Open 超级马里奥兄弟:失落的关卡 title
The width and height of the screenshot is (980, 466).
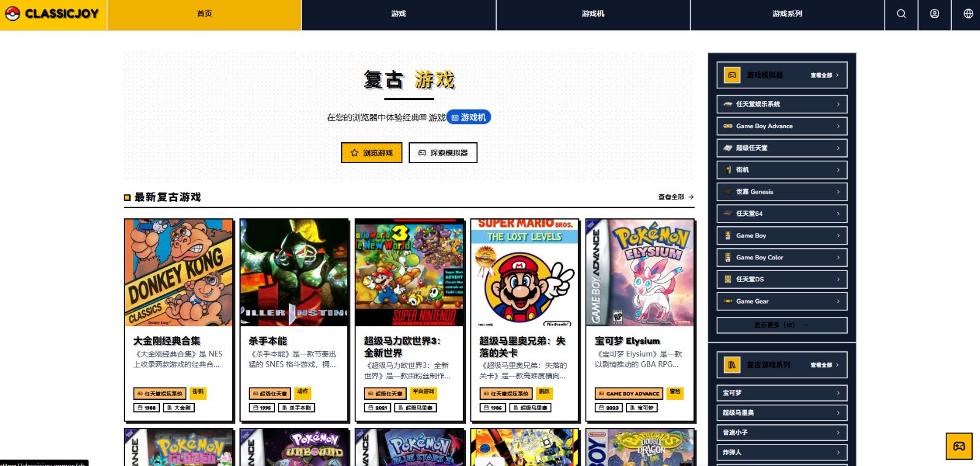pyautogui.click(x=522, y=346)
